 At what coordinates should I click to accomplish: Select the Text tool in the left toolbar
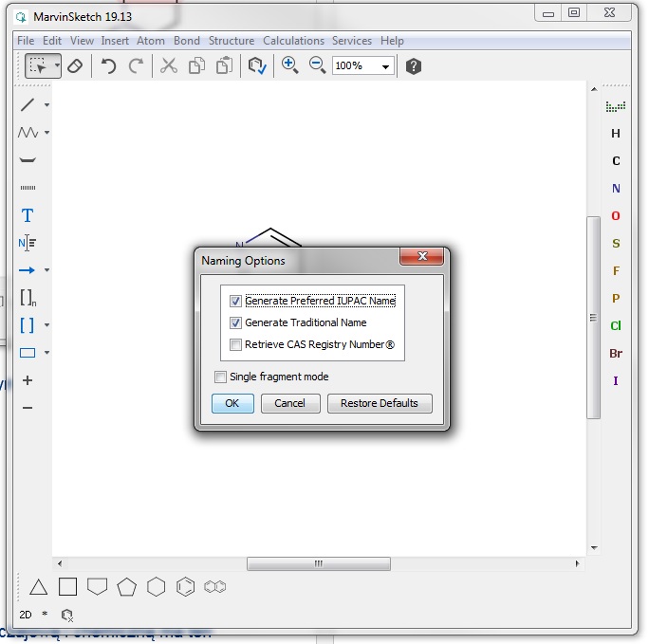coord(28,215)
